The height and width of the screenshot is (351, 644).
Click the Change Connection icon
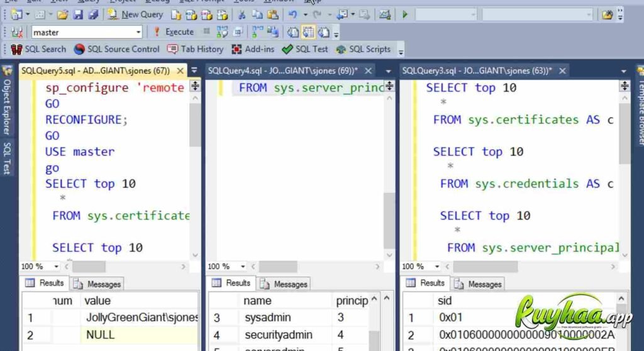coord(17,33)
